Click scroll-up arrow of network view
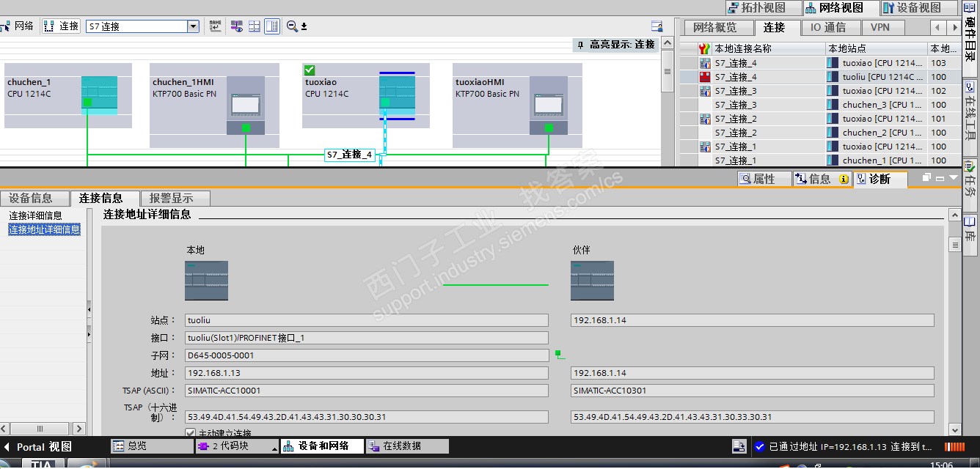Screen dimensions: 980x469 (x=668, y=43)
